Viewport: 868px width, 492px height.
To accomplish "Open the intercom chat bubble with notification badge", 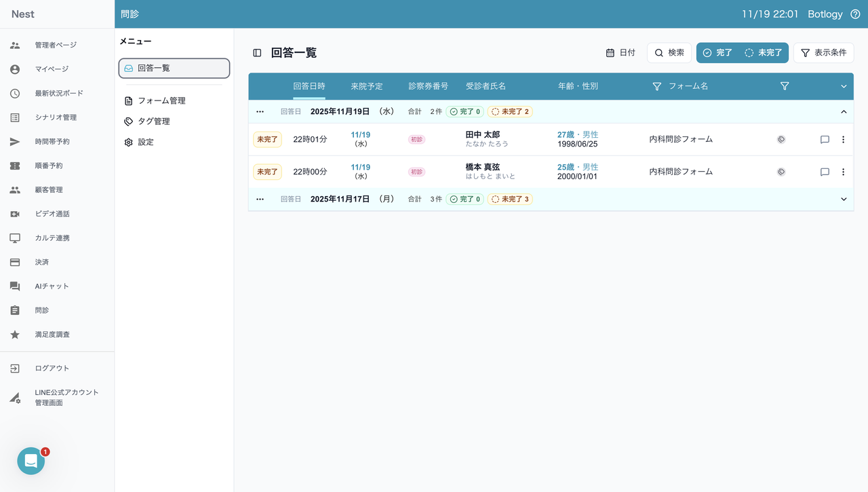I will pos(31,461).
